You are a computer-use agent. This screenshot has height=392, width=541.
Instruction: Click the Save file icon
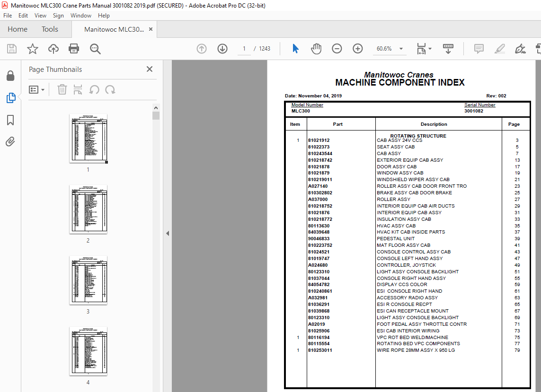tap(12, 49)
